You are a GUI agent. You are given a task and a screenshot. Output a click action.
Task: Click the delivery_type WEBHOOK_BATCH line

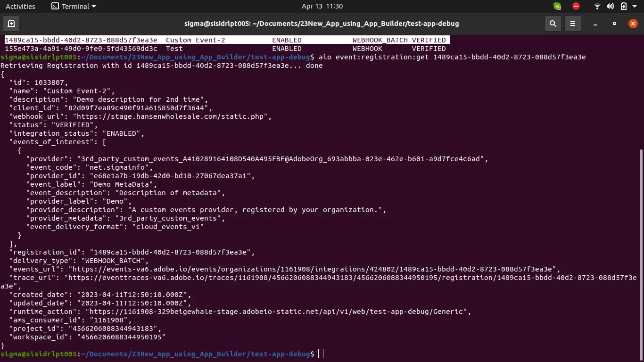coord(79,261)
